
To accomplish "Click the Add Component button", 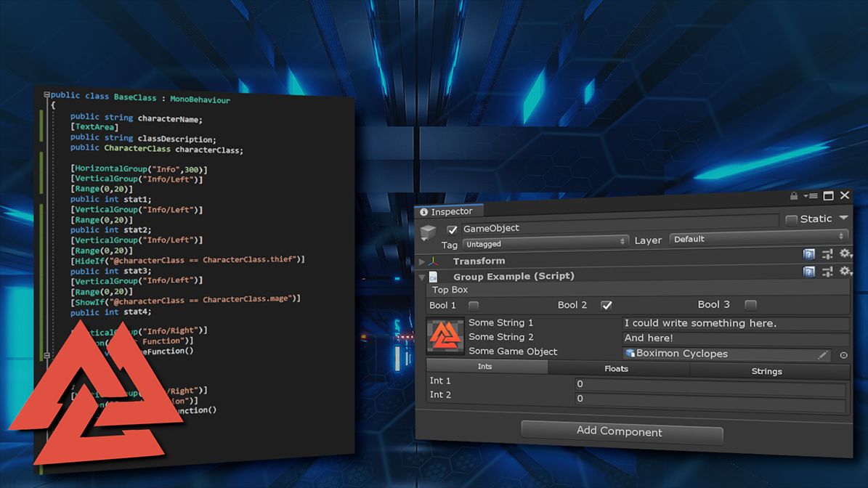I will [x=620, y=431].
